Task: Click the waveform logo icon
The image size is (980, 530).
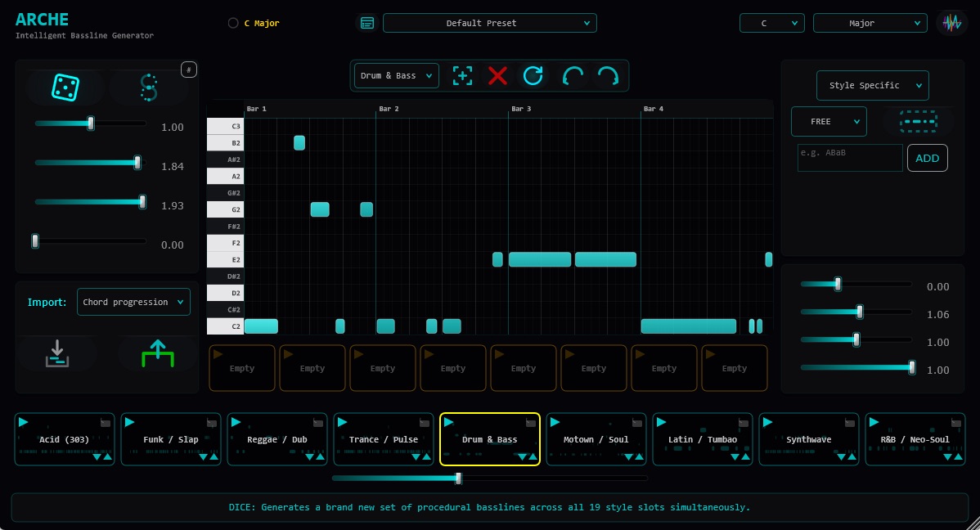Action: point(952,23)
